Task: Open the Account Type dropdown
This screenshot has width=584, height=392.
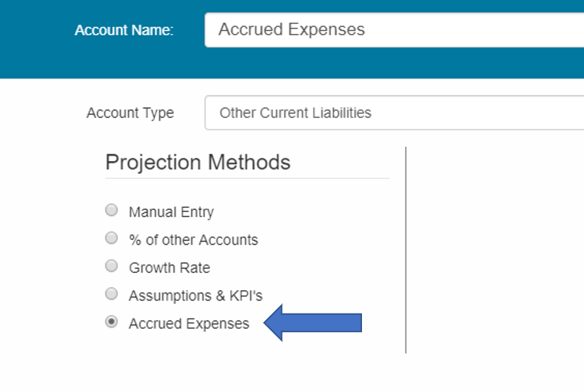Action: 393,113
